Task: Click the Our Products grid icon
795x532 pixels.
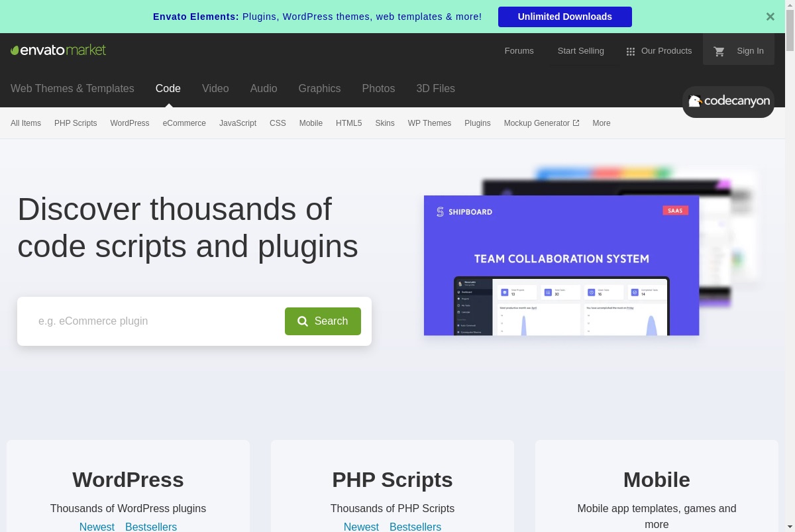Action: pos(631,51)
